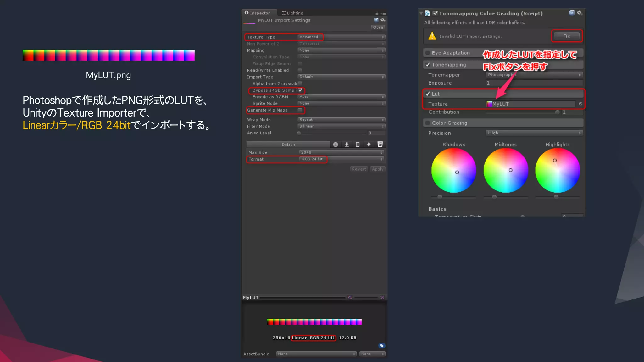Screen dimensions: 644x362
Task: Toggle the Inspector lock icon
Action: point(377,14)
